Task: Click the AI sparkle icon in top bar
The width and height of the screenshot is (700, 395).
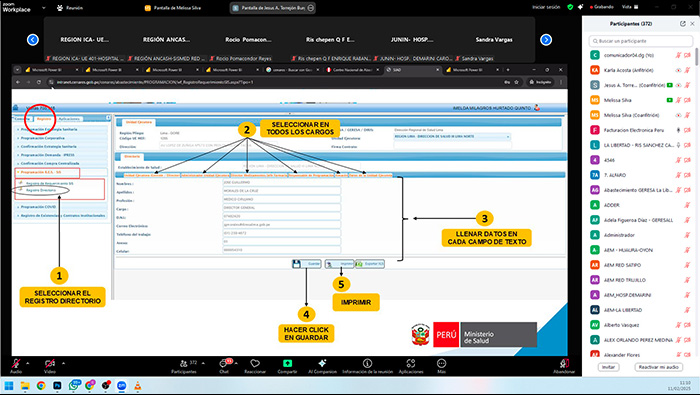Action: [x=580, y=7]
